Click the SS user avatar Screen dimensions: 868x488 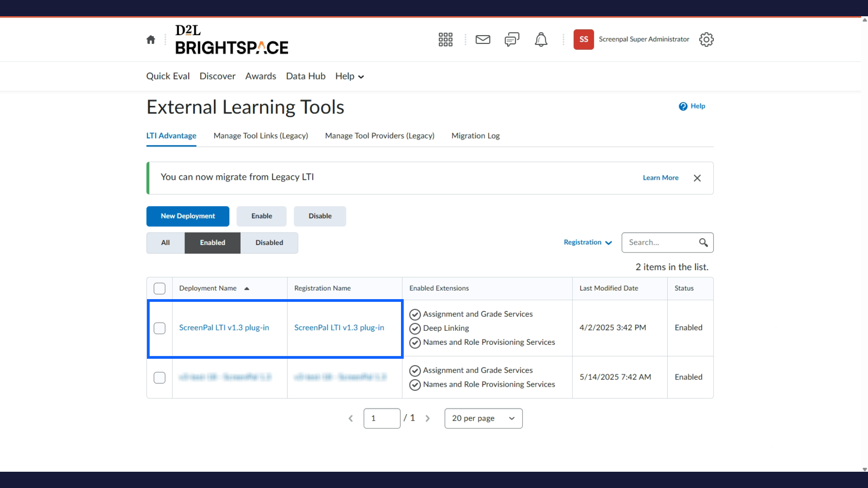(x=584, y=40)
